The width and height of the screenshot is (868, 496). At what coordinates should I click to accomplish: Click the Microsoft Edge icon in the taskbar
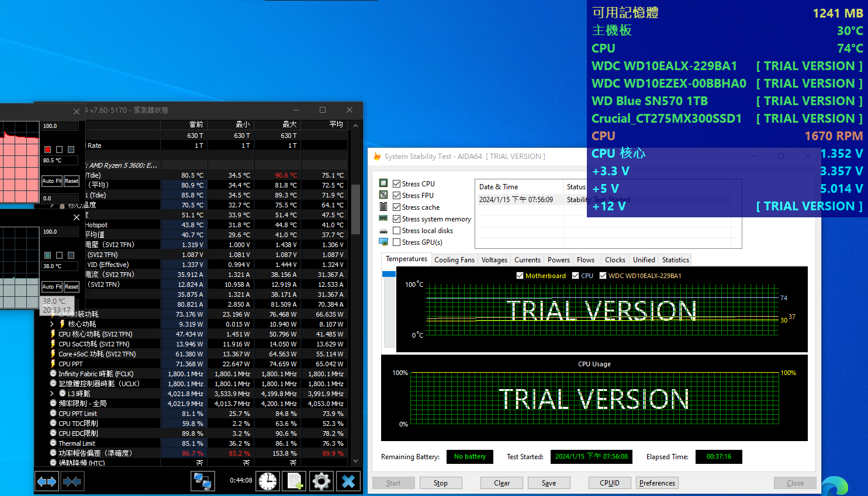point(835,487)
